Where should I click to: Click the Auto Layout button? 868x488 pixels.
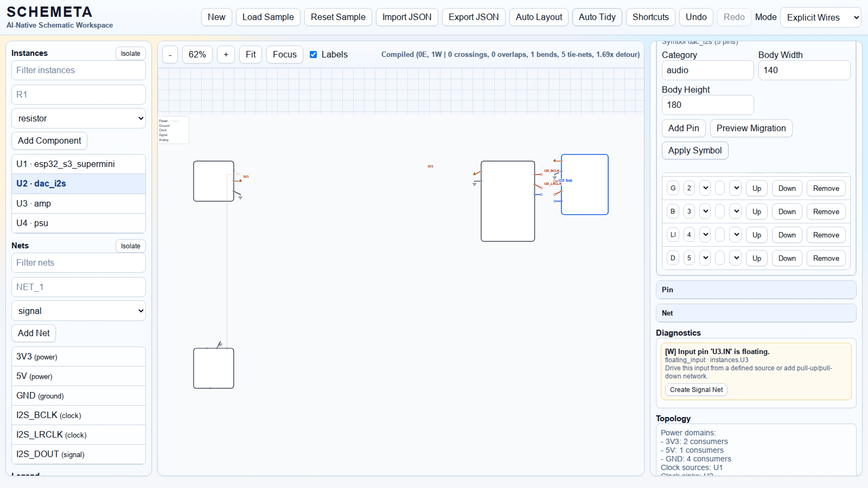[x=539, y=17]
